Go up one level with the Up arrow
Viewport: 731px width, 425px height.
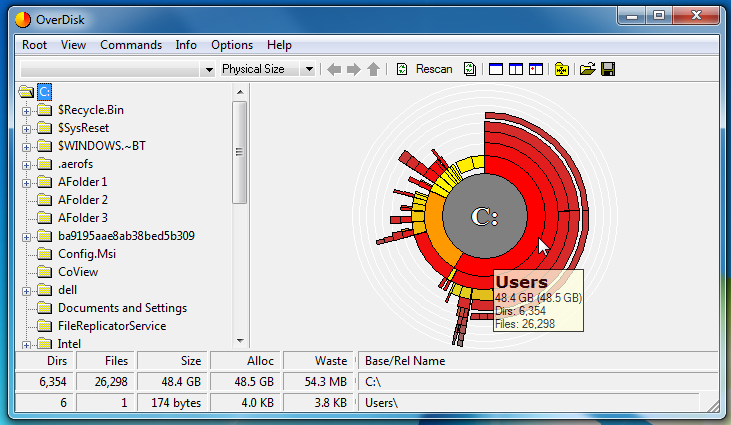point(373,69)
